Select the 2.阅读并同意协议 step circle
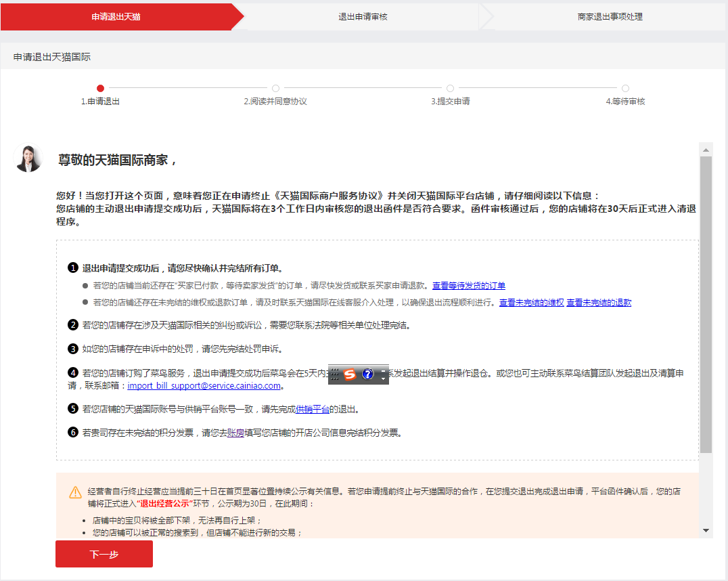728x581 pixels. pyautogui.click(x=275, y=88)
